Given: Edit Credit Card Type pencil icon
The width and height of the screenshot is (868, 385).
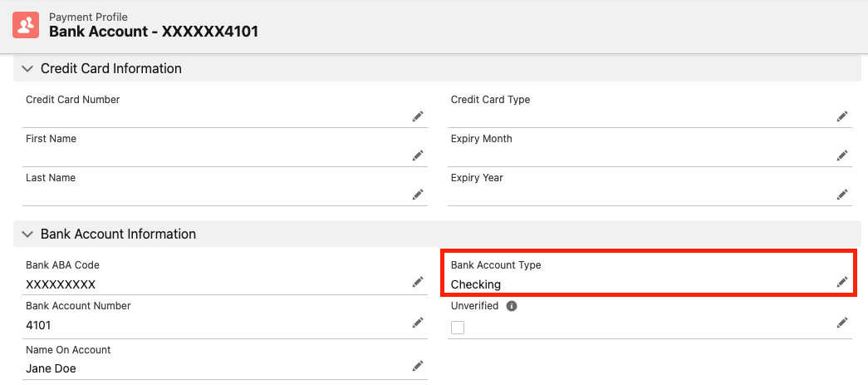Looking at the screenshot, I should [842, 116].
